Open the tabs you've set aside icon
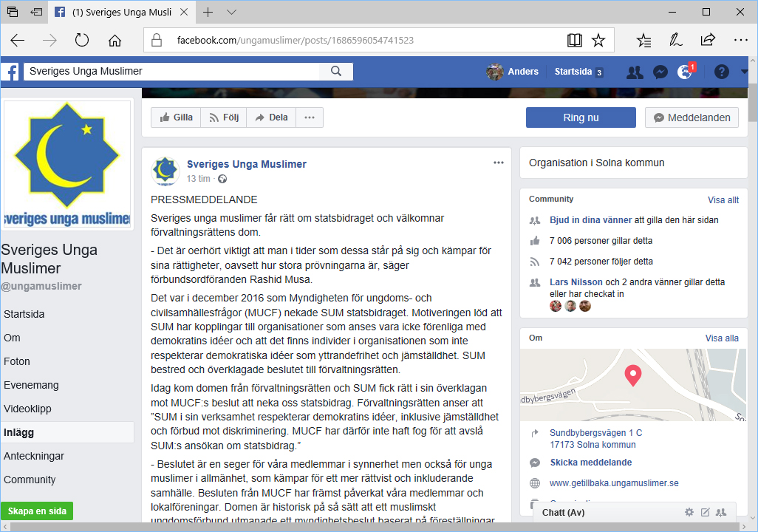Screen dimensions: 758x532 coord(13,12)
